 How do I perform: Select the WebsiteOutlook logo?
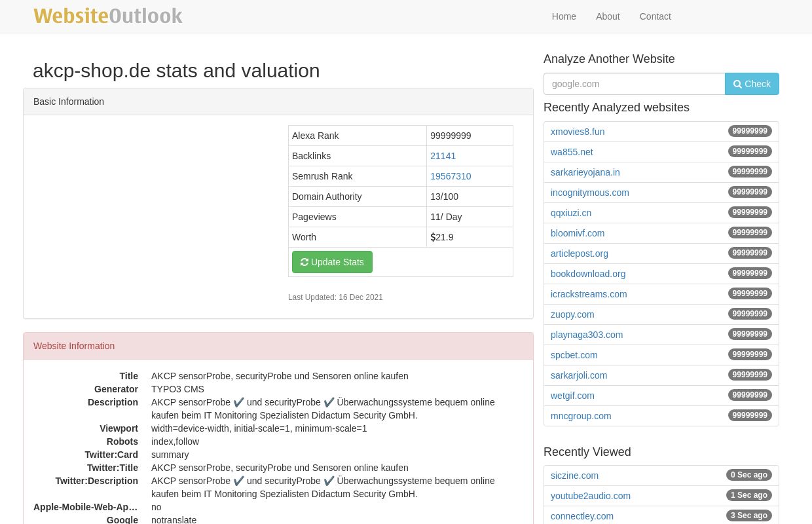point(108,16)
